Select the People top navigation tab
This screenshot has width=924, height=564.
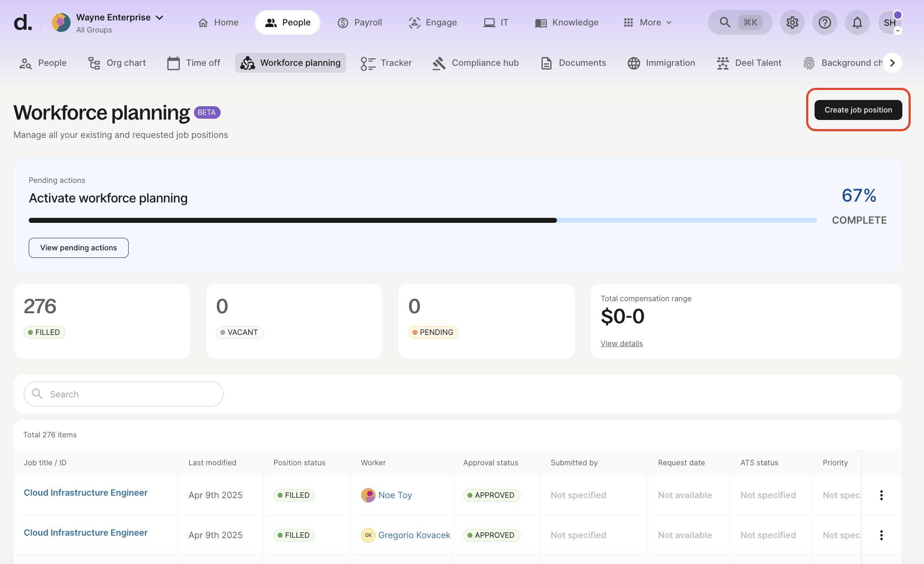pos(288,22)
